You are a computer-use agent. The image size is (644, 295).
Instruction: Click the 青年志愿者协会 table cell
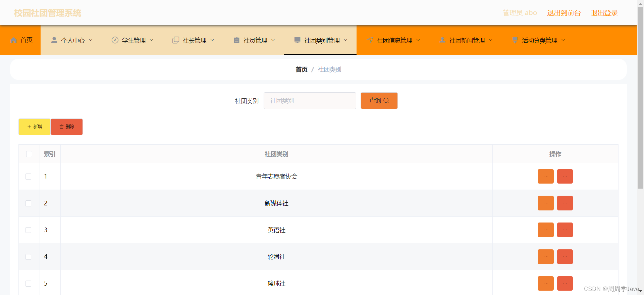276,177
